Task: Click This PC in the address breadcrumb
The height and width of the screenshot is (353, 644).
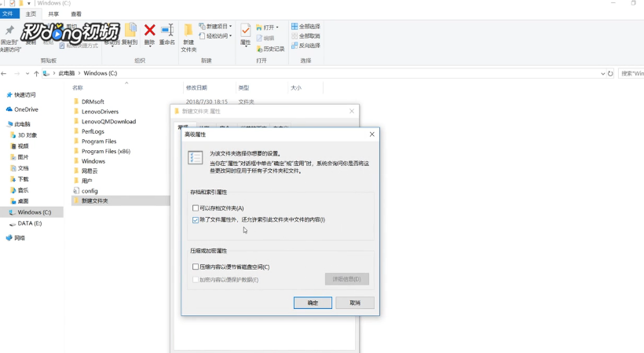Action: pos(66,73)
